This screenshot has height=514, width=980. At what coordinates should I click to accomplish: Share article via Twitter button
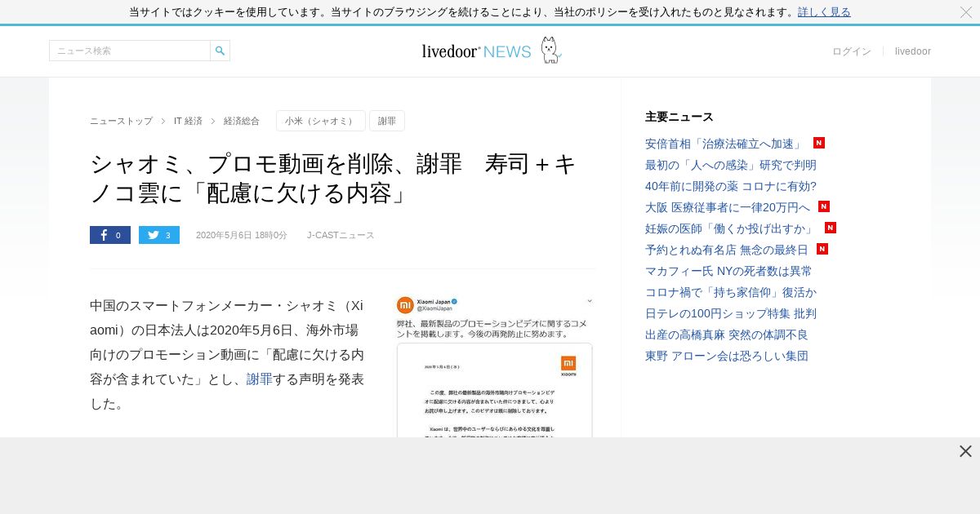(x=159, y=235)
